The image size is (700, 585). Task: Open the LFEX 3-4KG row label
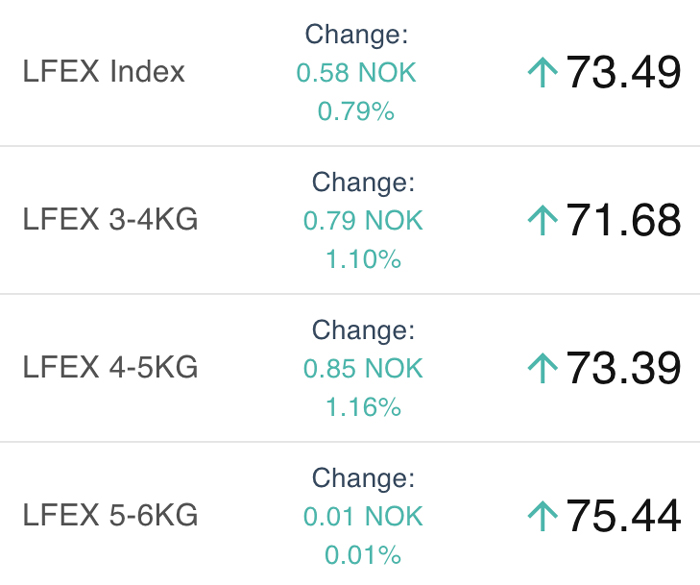(x=110, y=219)
